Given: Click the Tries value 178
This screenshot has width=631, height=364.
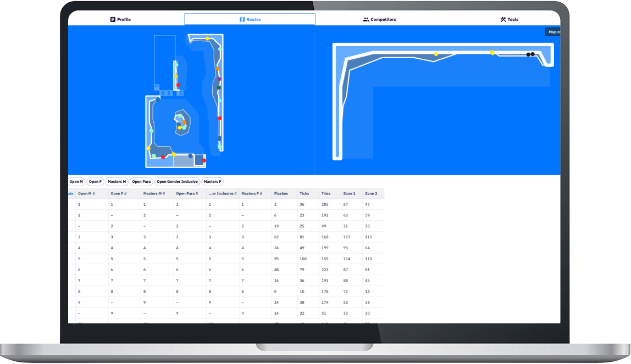Looking at the screenshot, I should click(x=325, y=292).
